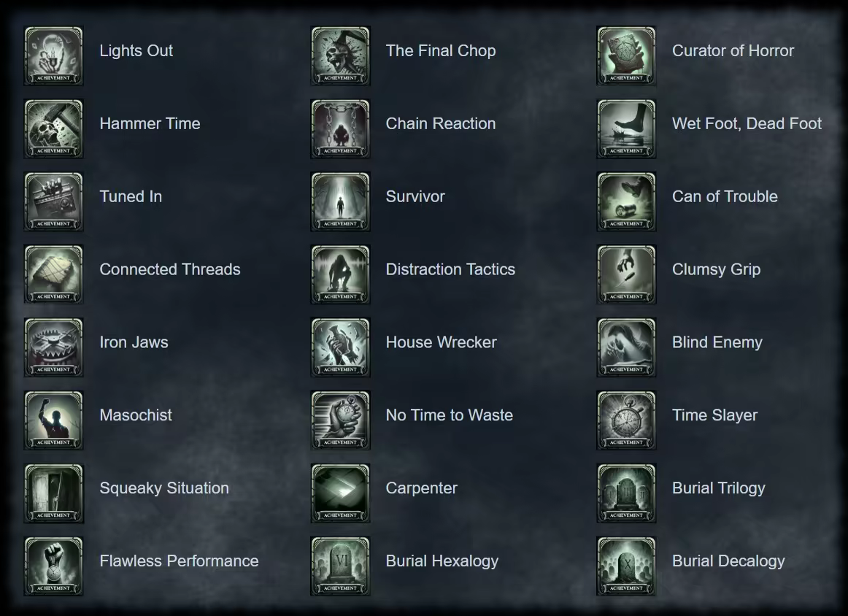
Task: Open the Iron Jaws bear trap icon
Action: [x=53, y=347]
